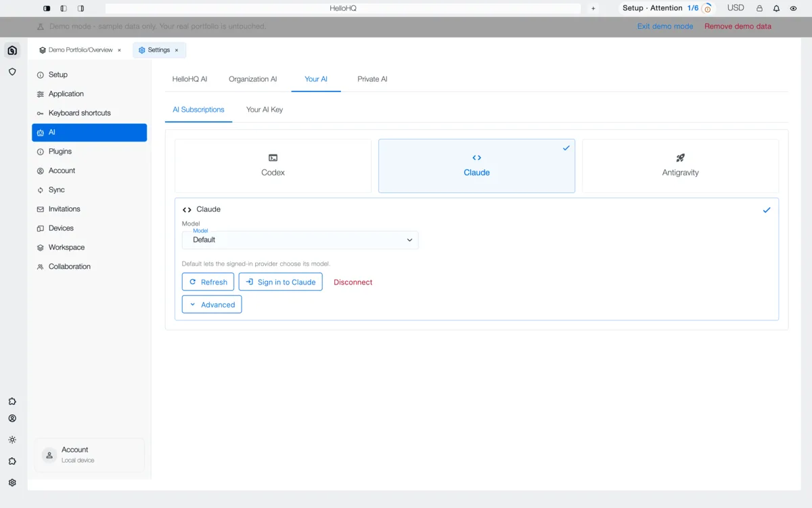Click the plus new tab icon
The image size is (812, 508).
593,8
